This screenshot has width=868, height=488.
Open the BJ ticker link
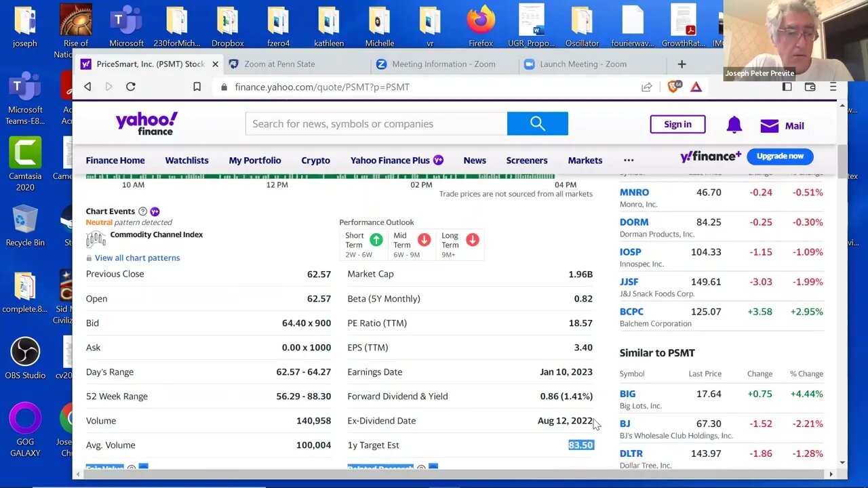[625, 424]
